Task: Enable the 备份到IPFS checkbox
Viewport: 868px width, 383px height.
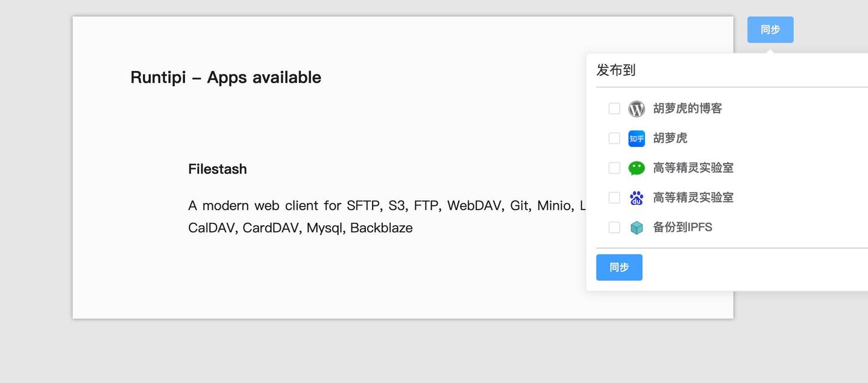Action: [x=614, y=227]
